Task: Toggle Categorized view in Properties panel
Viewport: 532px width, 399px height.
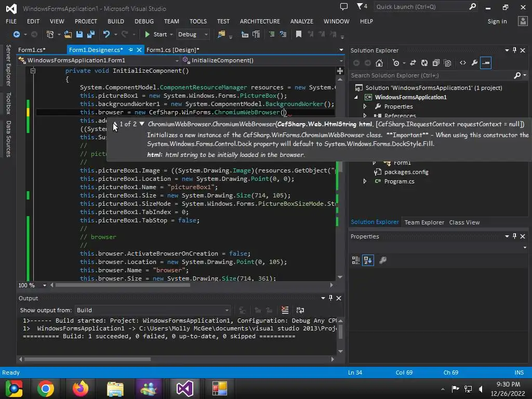Action: [355, 260]
